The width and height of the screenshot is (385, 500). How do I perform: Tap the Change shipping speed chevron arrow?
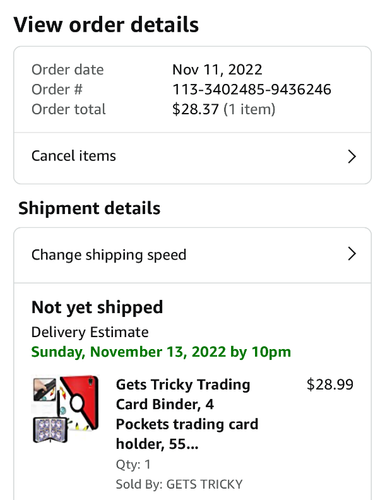click(x=352, y=254)
